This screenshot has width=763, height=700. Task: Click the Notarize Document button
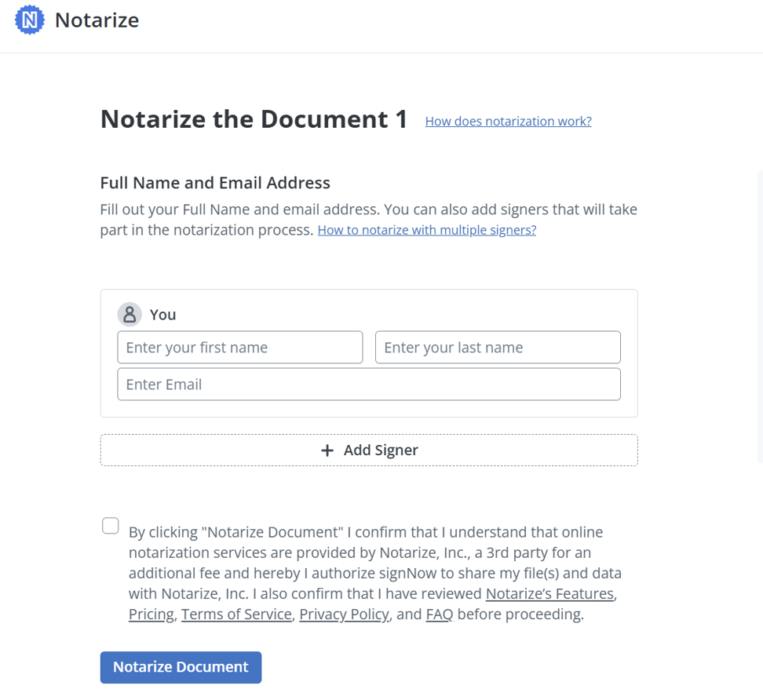(x=181, y=667)
